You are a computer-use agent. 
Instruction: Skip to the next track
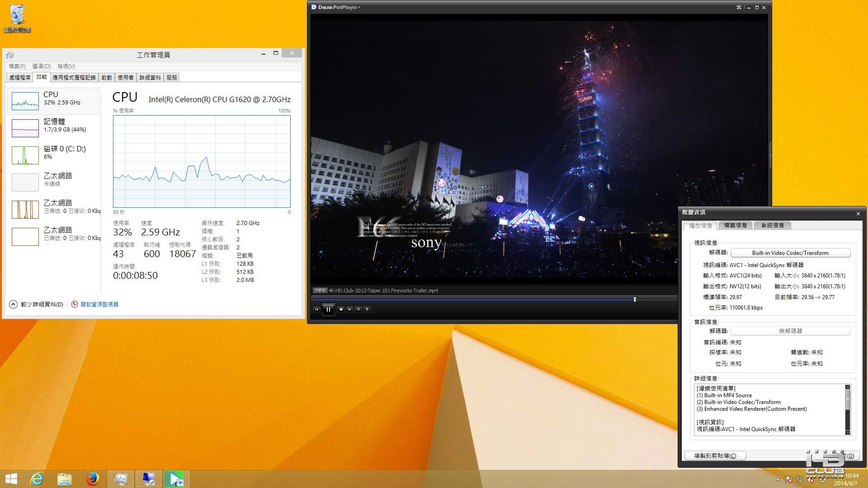349,310
